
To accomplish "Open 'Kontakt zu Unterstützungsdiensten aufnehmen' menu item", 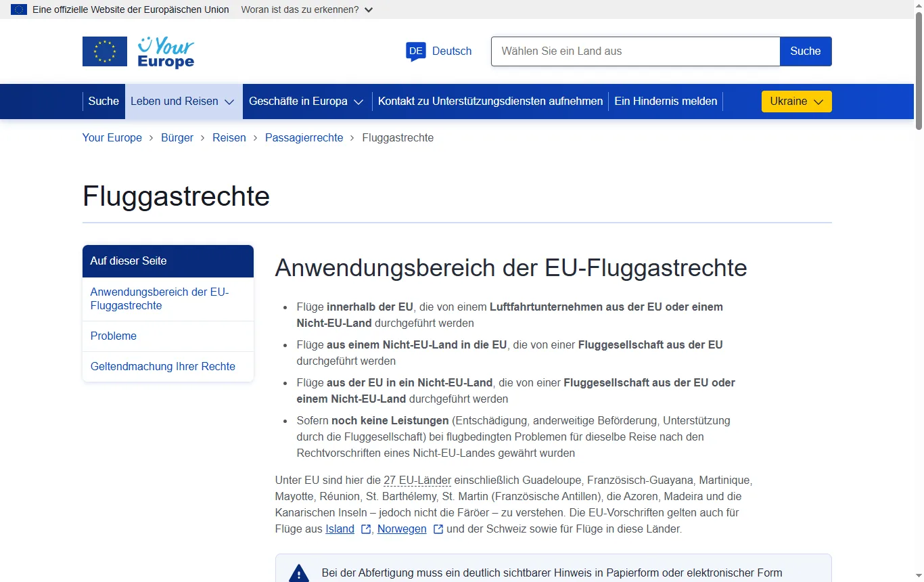I will [x=490, y=102].
